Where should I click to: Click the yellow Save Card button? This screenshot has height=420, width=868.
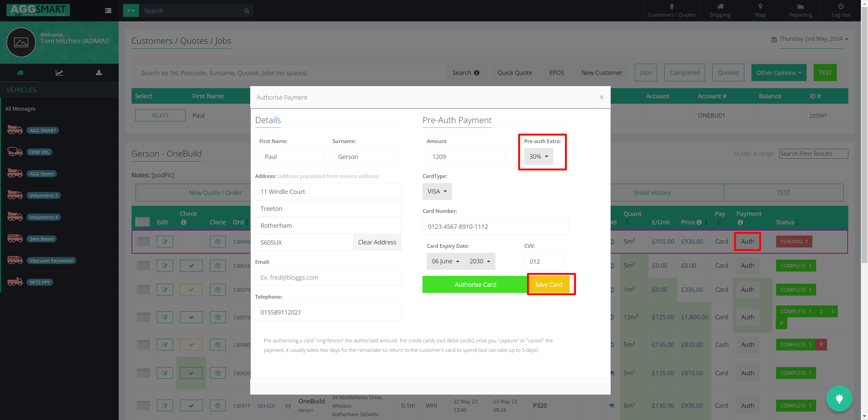point(548,284)
